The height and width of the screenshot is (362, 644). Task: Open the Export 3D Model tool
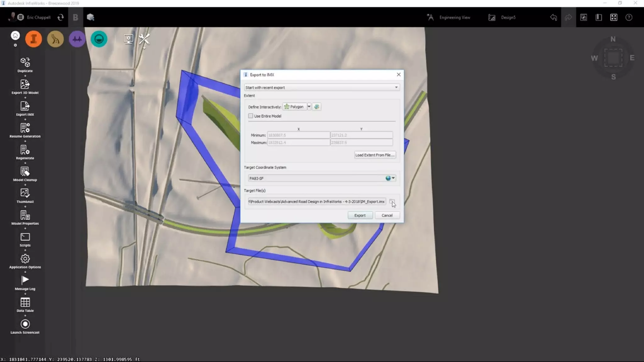coord(25,84)
